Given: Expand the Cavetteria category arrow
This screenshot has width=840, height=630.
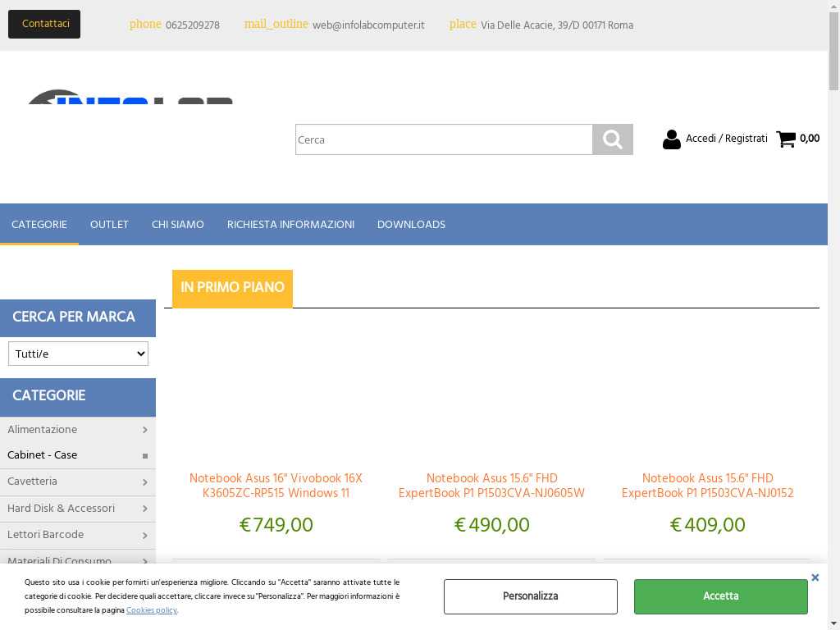Looking at the screenshot, I should coord(144,482).
